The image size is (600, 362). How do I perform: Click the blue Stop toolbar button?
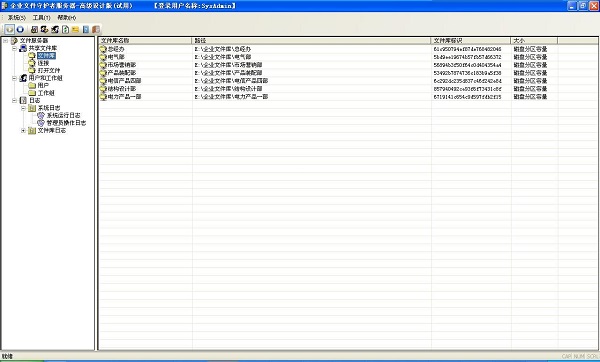tap(20, 29)
